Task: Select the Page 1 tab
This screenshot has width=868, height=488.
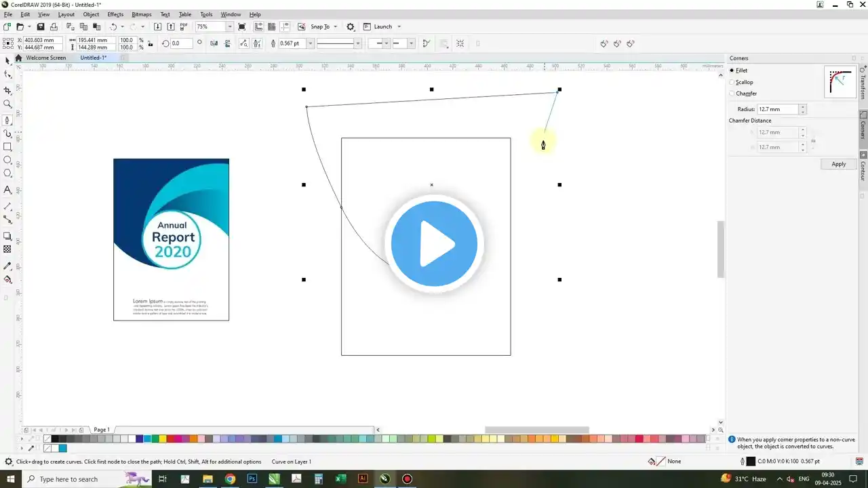Action: tap(102, 430)
